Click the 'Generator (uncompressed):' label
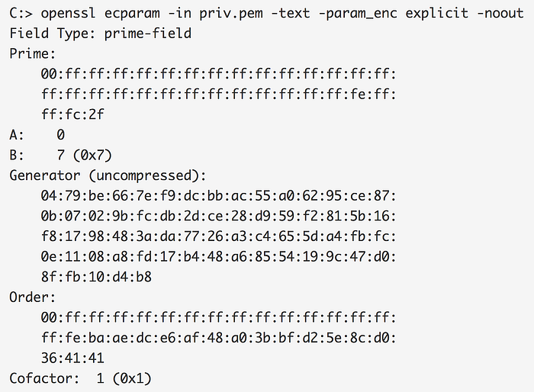534x392 pixels. [x=108, y=175]
